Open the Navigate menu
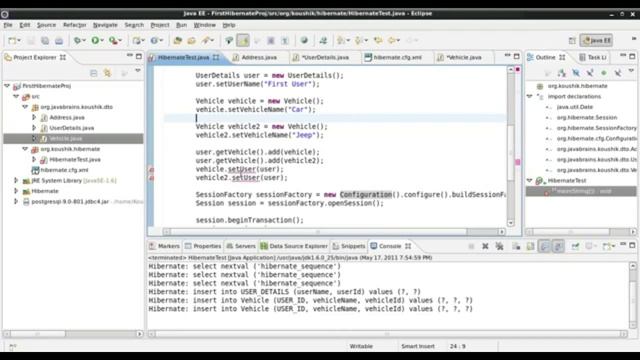 click(x=105, y=25)
